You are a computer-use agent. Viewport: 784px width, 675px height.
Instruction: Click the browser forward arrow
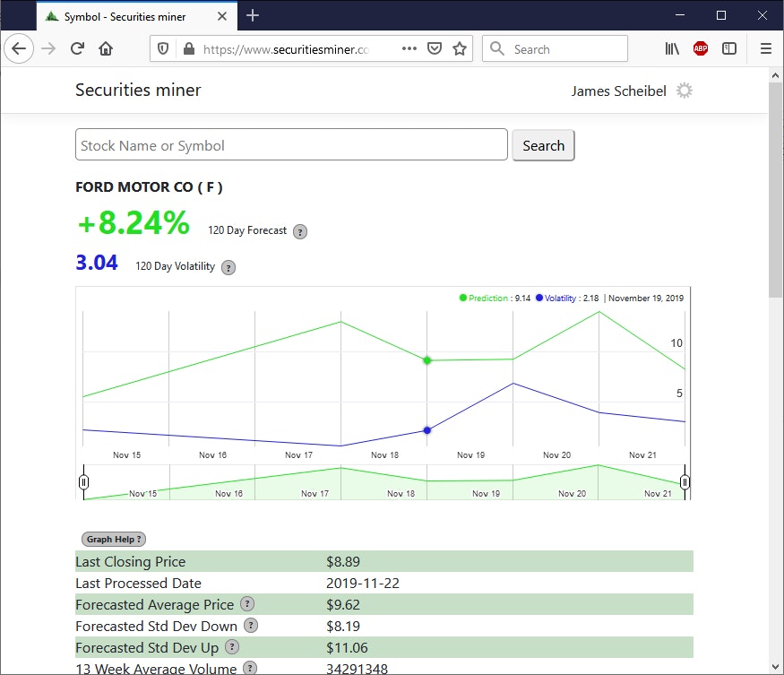(48, 48)
